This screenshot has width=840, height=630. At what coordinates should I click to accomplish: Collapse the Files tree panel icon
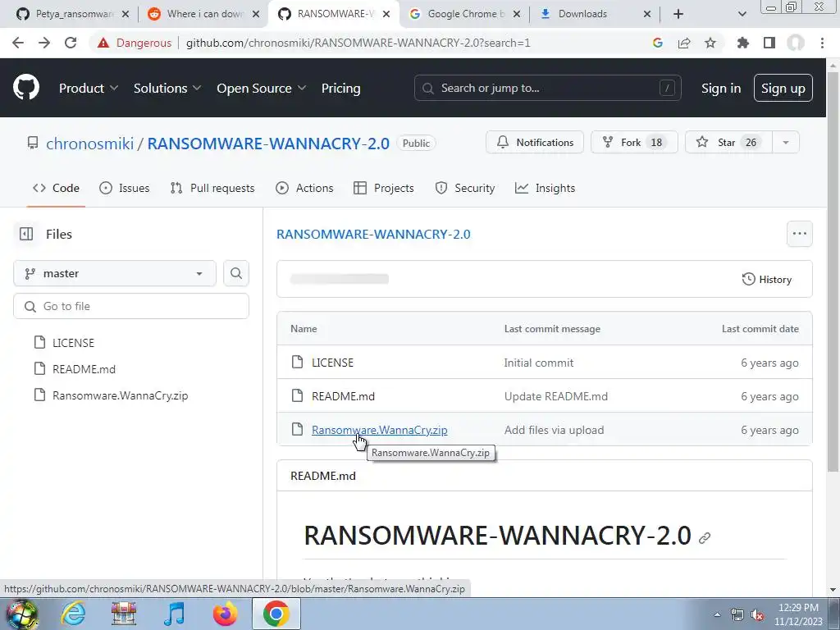pos(25,234)
